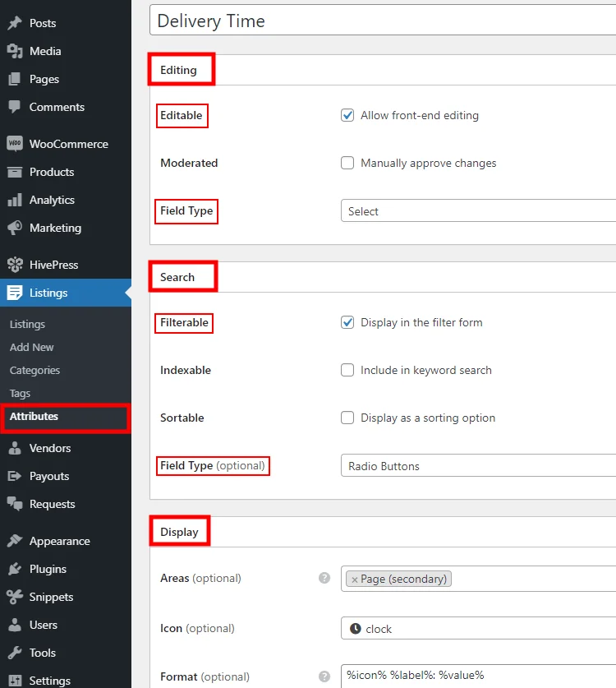616x688 pixels.
Task: Click the Pages icon
Action: [15, 79]
